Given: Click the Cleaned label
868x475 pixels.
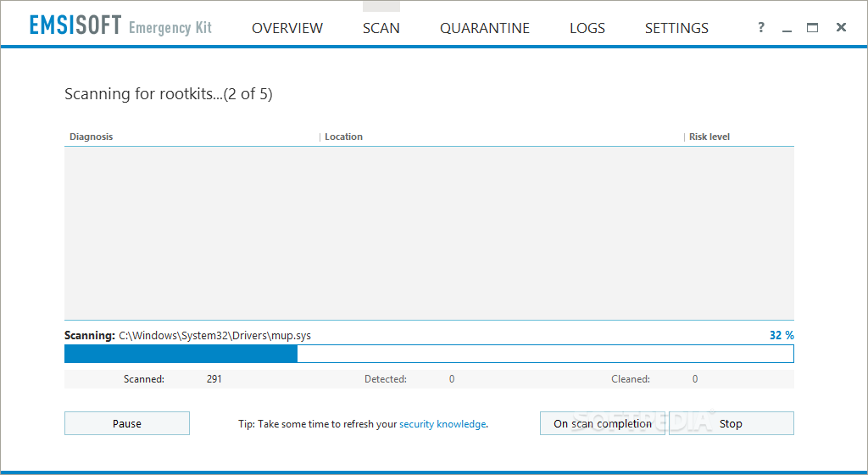Looking at the screenshot, I should click(631, 379).
